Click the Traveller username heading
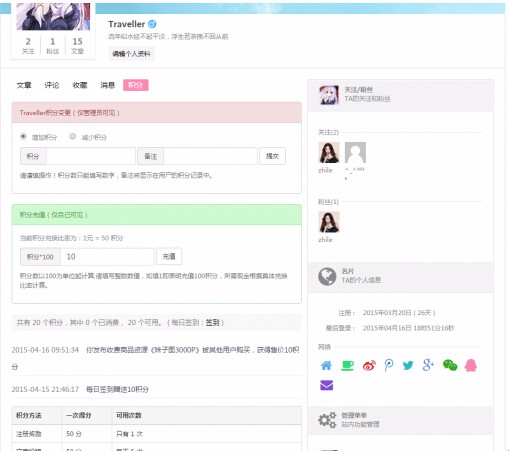 126,24
